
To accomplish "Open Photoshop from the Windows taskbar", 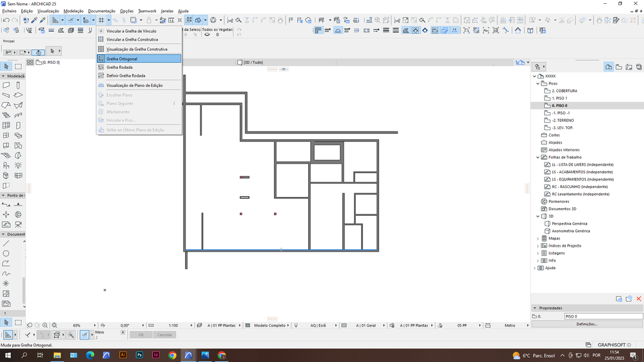I will pos(139,355).
